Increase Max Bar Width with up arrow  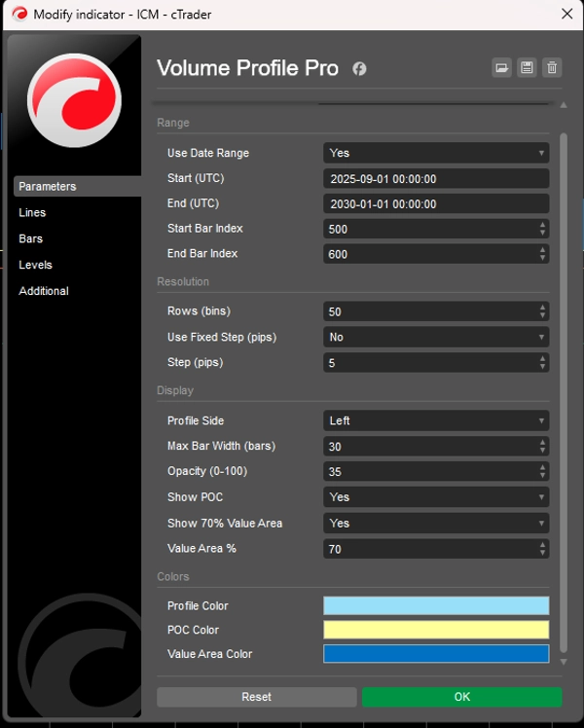pyautogui.click(x=542, y=442)
